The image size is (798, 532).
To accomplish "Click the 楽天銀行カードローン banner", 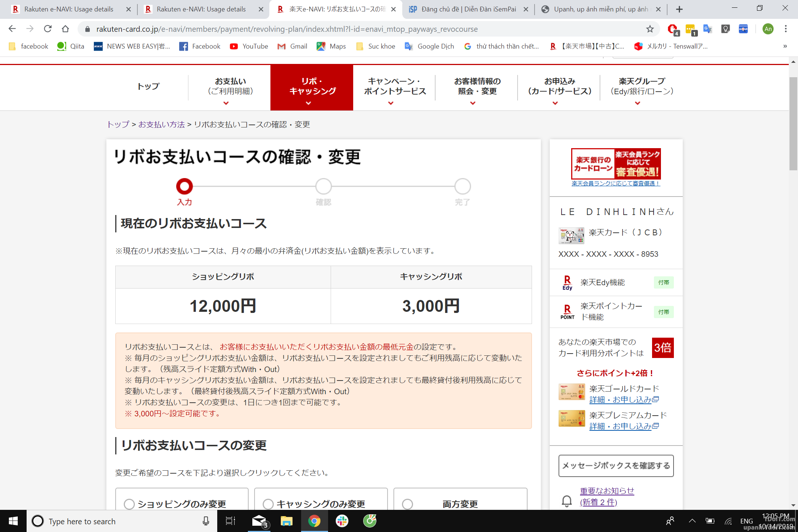I will [616, 164].
